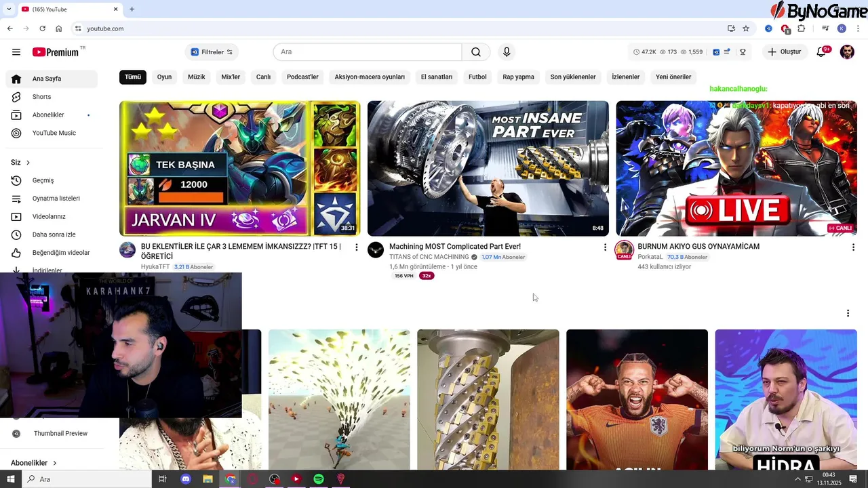
Task: Start voice search with the microphone icon
Action: (x=507, y=52)
